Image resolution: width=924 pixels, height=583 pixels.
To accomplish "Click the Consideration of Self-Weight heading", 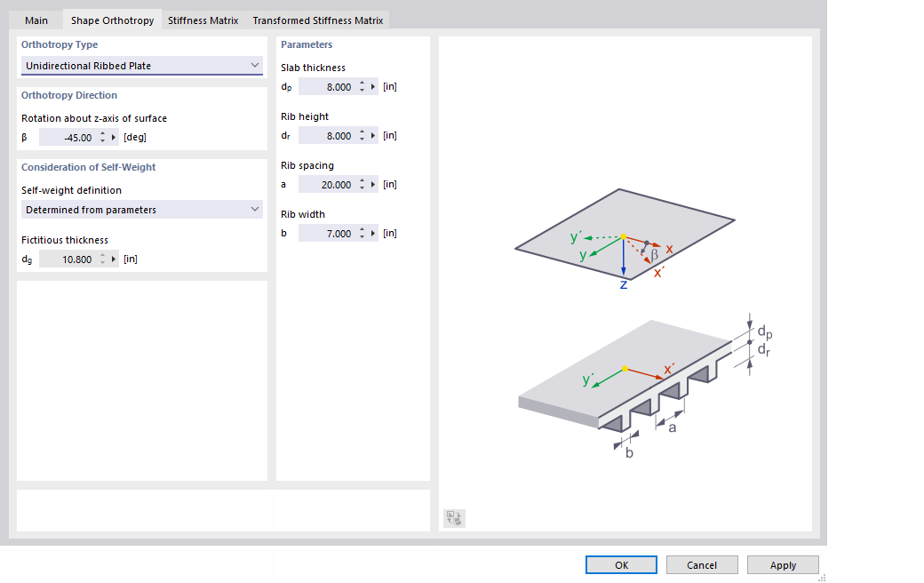I will [88, 167].
